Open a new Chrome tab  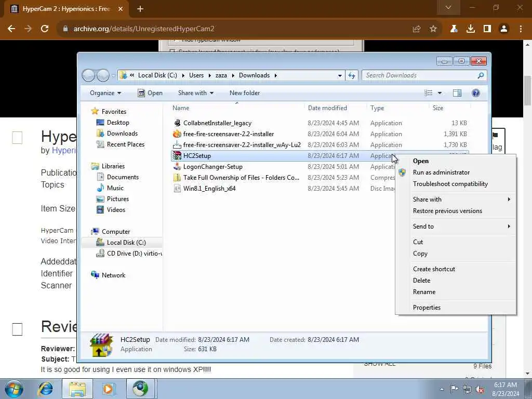point(140,9)
